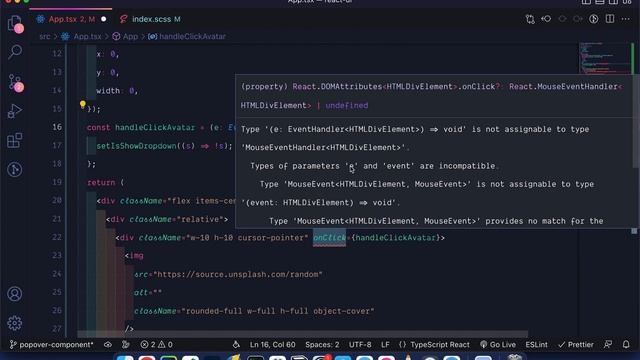Open the Manage gear icon
The width and height of the screenshot is (640, 360).
pyautogui.click(x=15, y=323)
